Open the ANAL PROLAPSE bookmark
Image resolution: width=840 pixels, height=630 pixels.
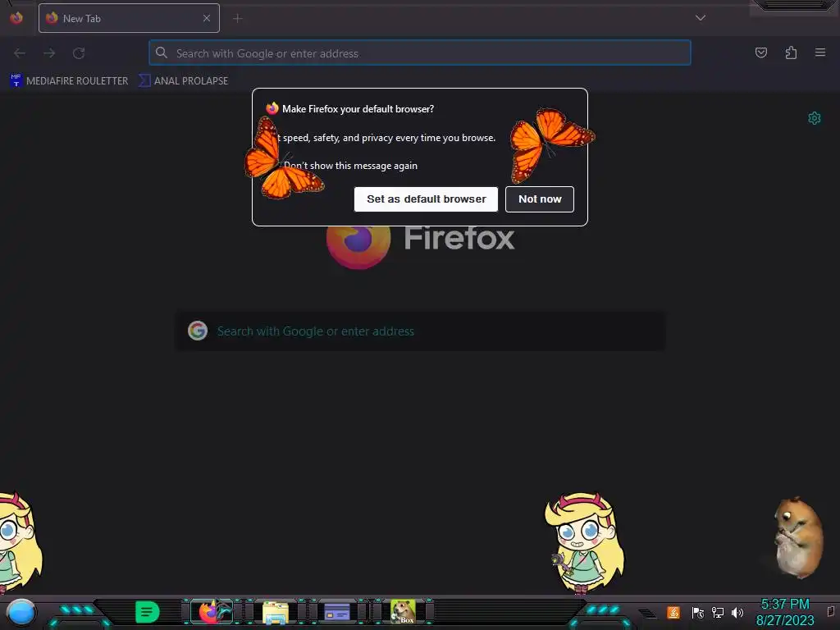pyautogui.click(x=183, y=81)
